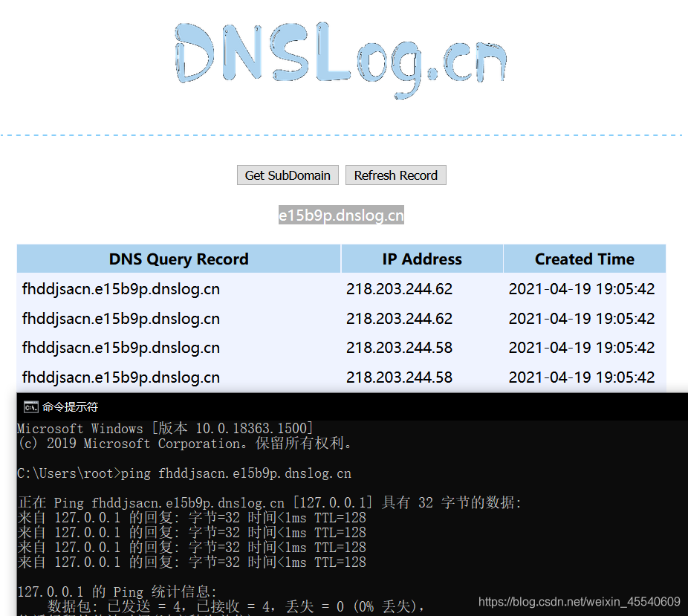Click the Created Time column header

(x=584, y=259)
